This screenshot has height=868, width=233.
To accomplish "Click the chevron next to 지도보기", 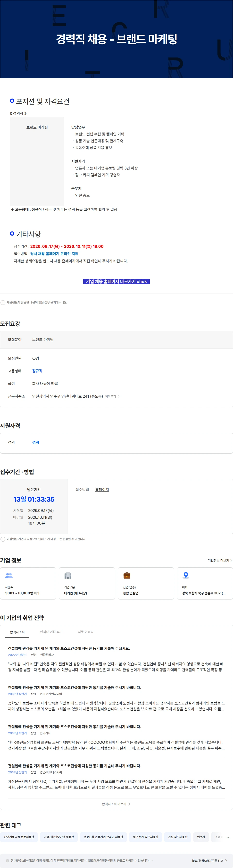I will (119, 396).
